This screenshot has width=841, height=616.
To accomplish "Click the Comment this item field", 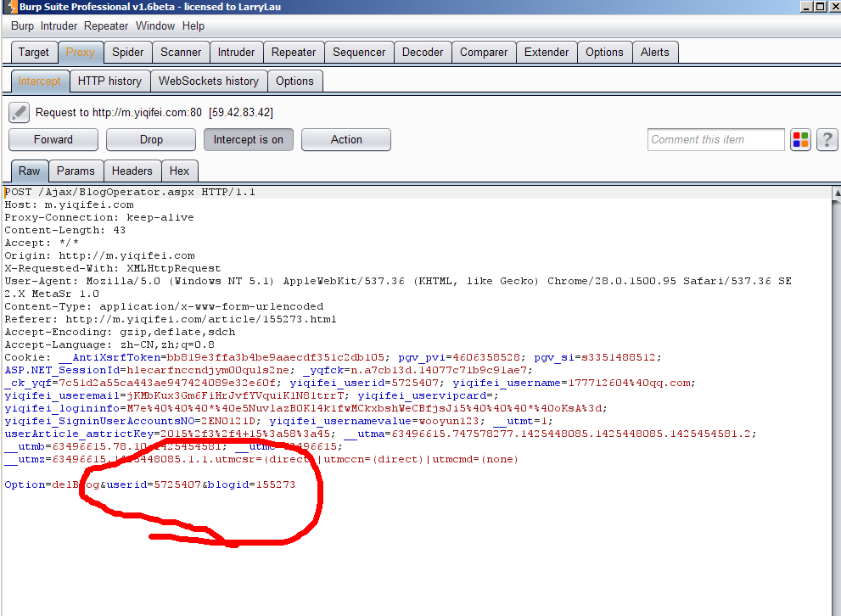I will (x=716, y=140).
